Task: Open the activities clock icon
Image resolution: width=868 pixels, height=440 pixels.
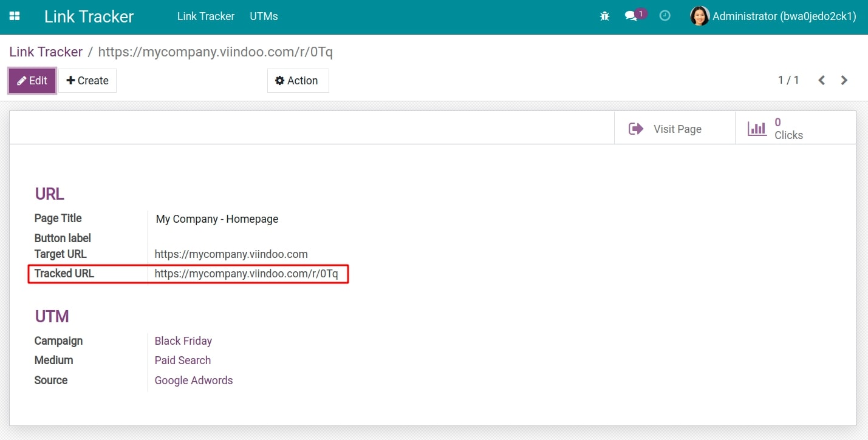Action: click(x=665, y=16)
